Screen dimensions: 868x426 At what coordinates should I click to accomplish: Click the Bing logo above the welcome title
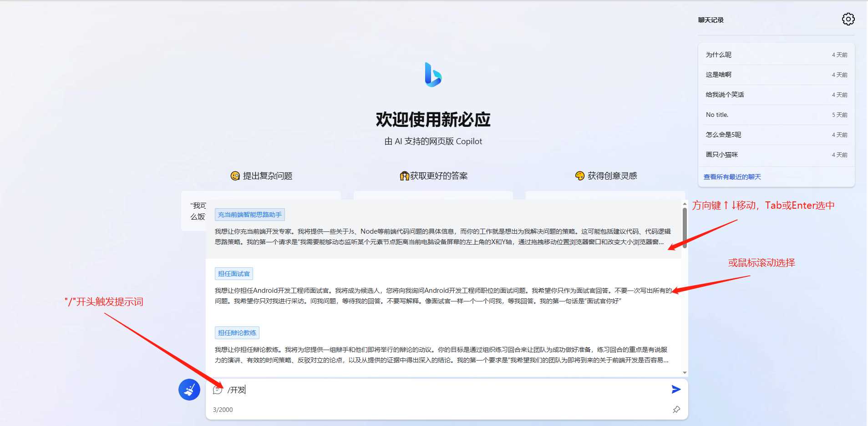(432, 75)
